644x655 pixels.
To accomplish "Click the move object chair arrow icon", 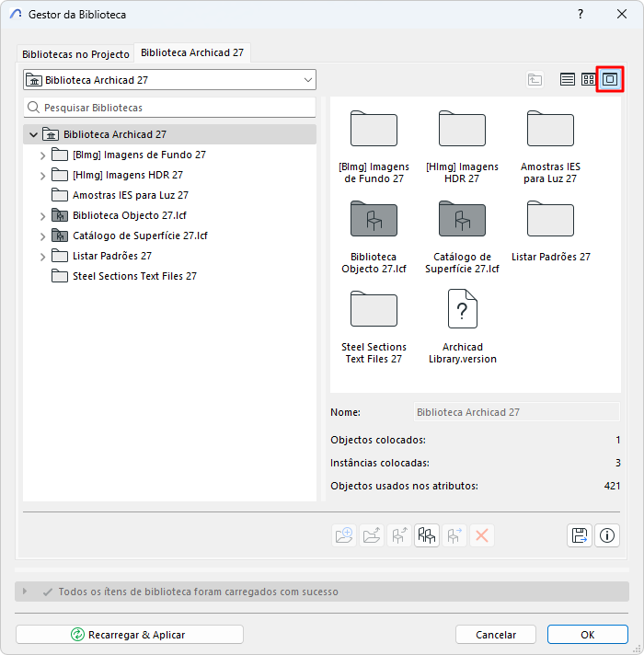I will coord(454,535).
